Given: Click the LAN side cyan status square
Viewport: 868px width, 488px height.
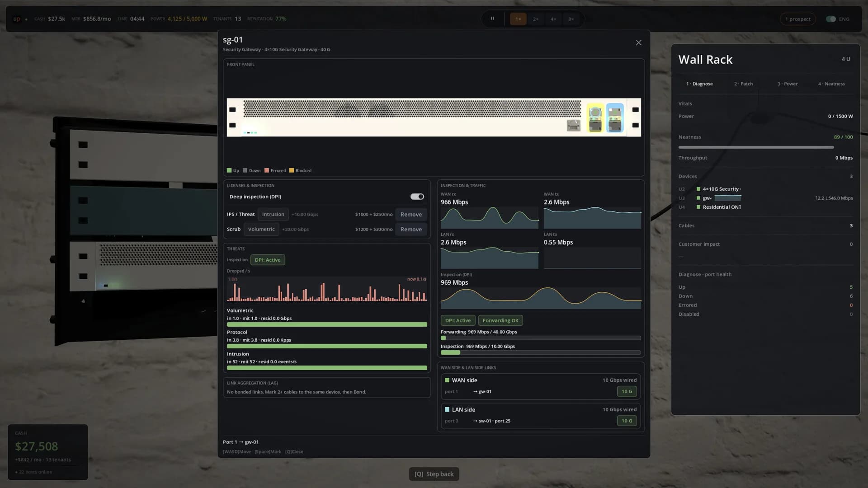Looking at the screenshot, I should (x=447, y=410).
